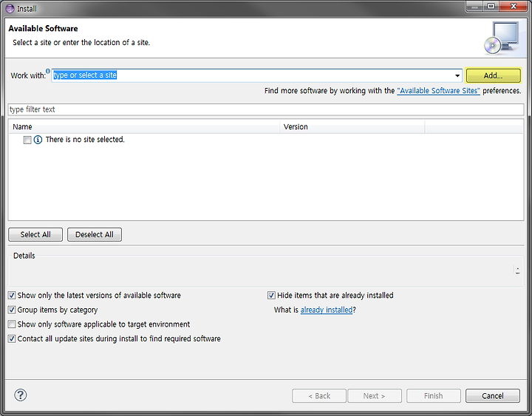Click the Deselect All button

click(95, 234)
